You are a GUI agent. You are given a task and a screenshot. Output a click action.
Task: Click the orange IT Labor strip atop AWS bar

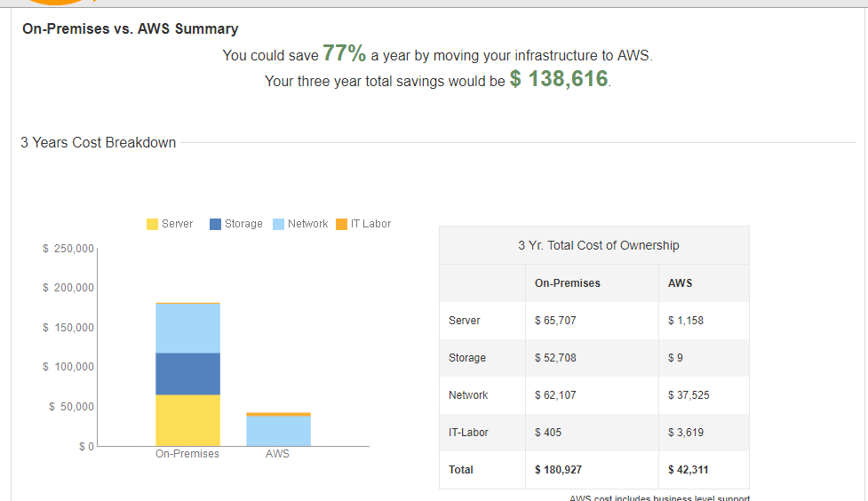tap(278, 414)
